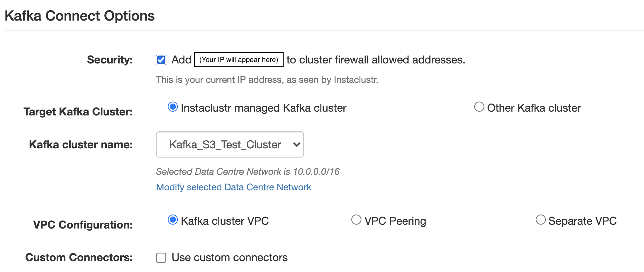Click the chevron arrow in cluster name dropdown
Image resolution: width=644 pixels, height=272 pixels.
(x=297, y=145)
